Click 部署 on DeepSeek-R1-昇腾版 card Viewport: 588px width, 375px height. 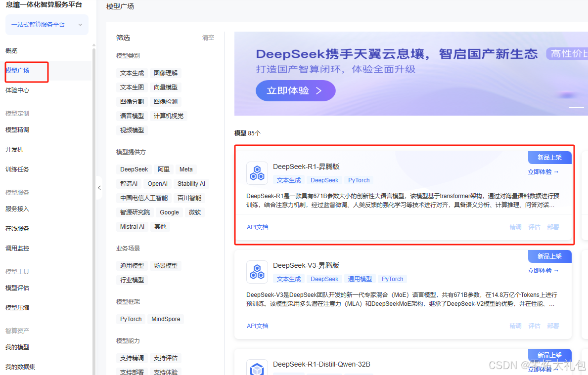[x=553, y=227]
